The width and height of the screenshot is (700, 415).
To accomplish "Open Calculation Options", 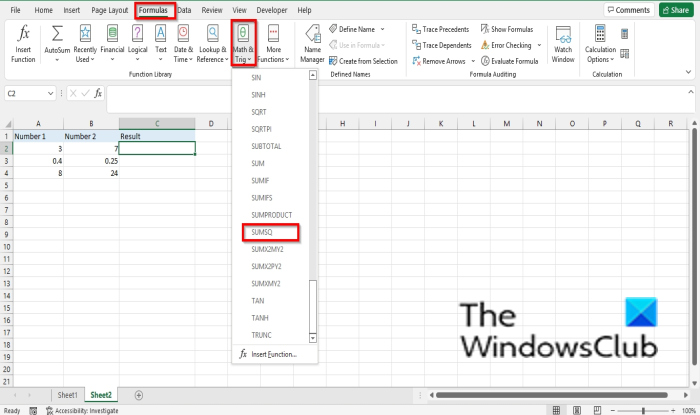I will [600, 44].
